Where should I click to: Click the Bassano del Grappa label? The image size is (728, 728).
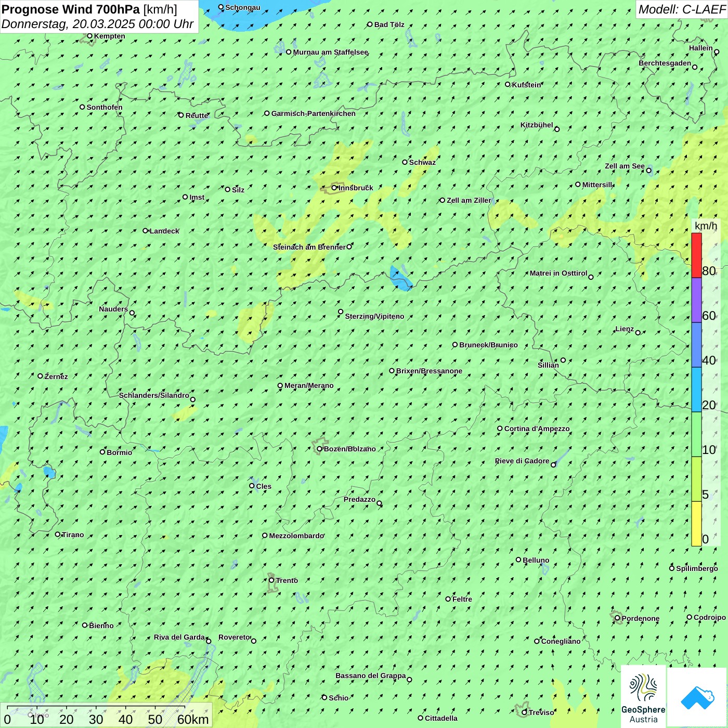(371, 675)
